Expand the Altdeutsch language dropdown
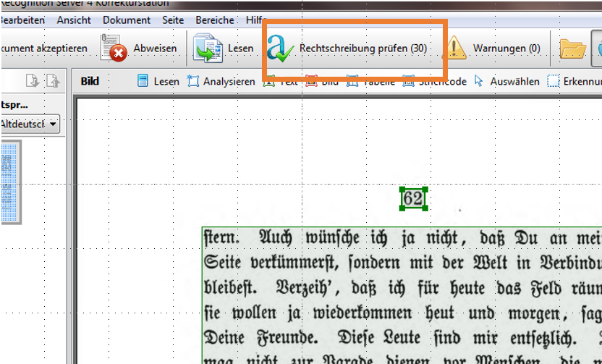This screenshot has width=602, height=364. 54,124
